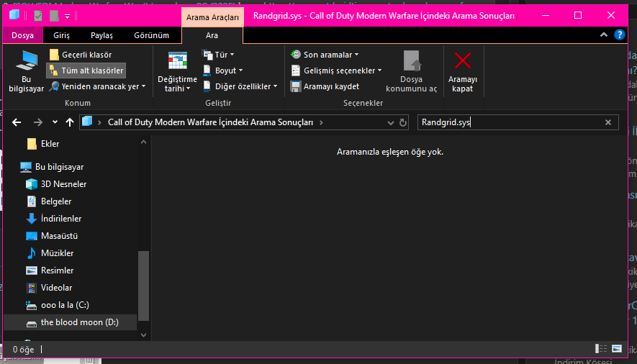The image size is (637, 364).
Task: Collapse the ribbon with chevron
Action: (604, 35)
